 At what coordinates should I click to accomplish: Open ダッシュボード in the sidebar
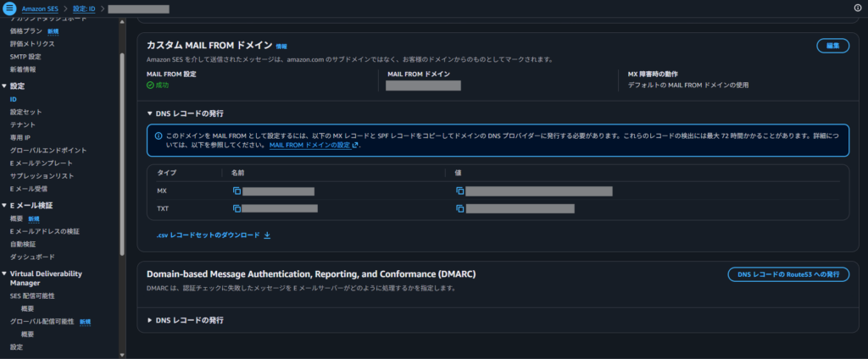pyautogui.click(x=32, y=257)
